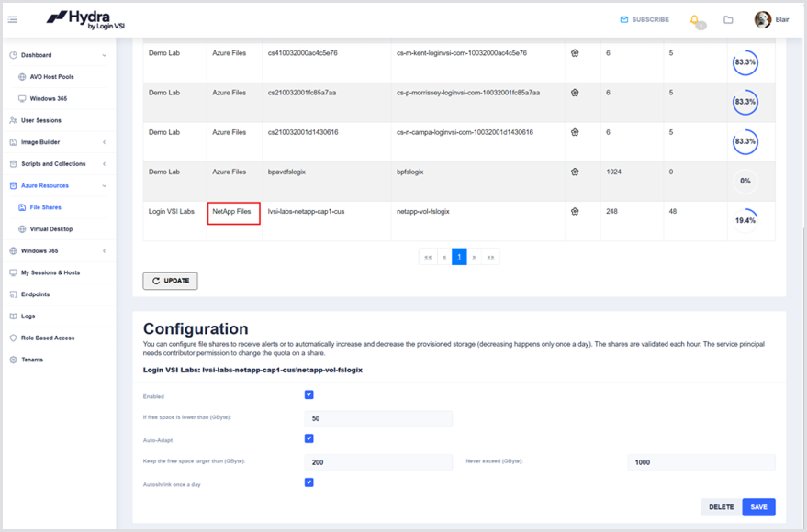This screenshot has height=532, width=807.
Task: Click settings icon in NetApp Files row
Action: [575, 211]
